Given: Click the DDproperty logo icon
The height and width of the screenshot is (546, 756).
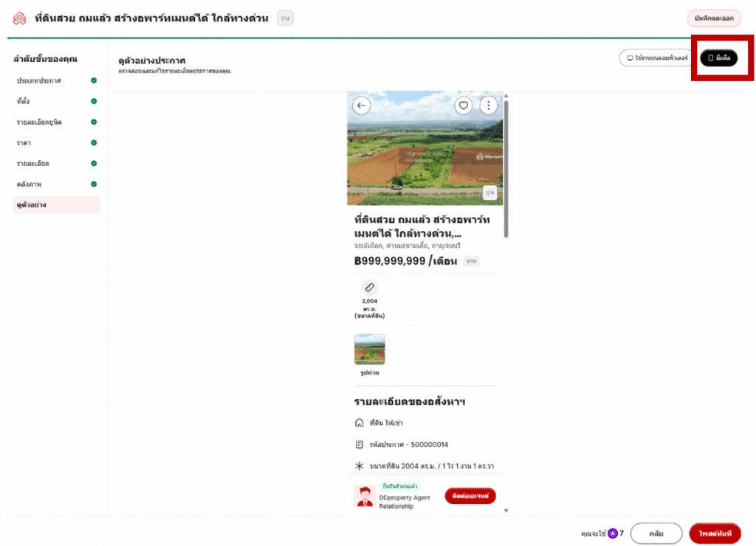Looking at the screenshot, I should tap(19, 18).
